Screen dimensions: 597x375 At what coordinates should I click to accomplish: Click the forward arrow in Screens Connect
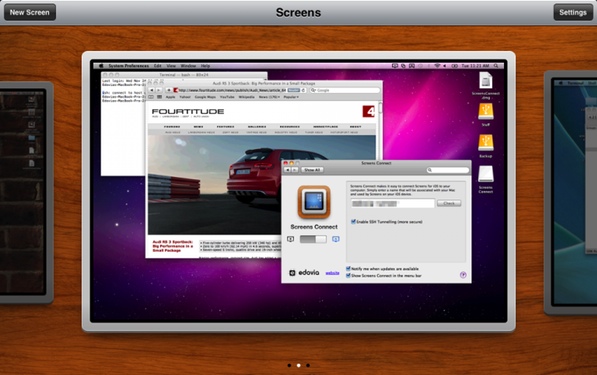pos(295,170)
